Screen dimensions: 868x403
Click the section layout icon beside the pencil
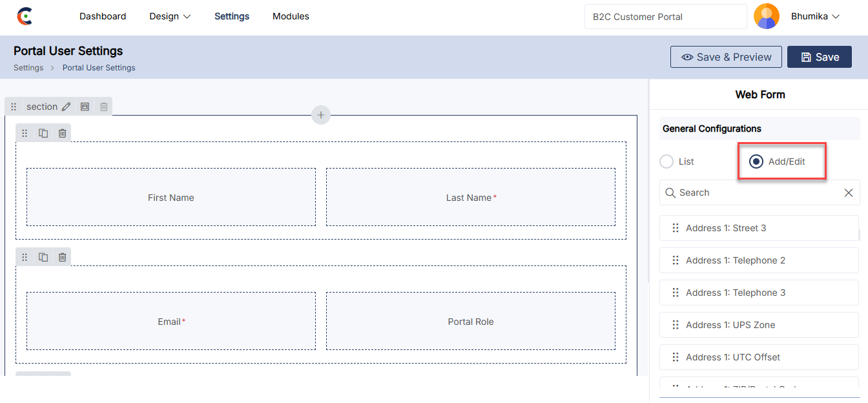(x=85, y=107)
